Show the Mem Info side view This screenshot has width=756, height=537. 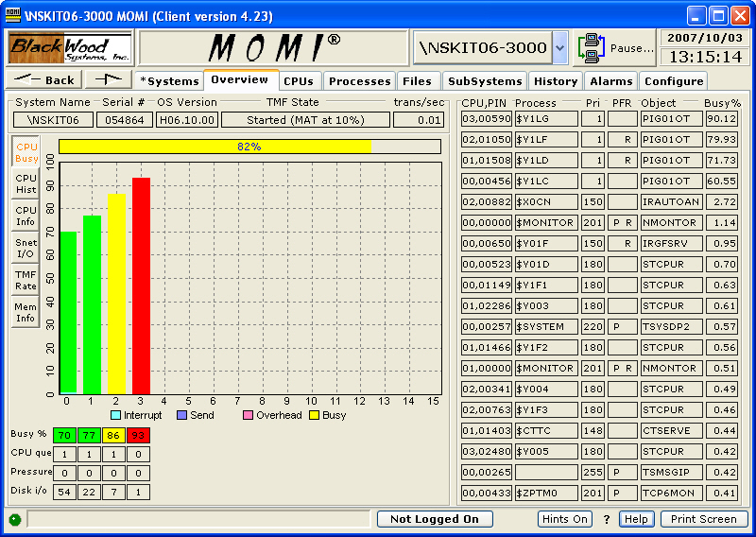pyautogui.click(x=26, y=312)
